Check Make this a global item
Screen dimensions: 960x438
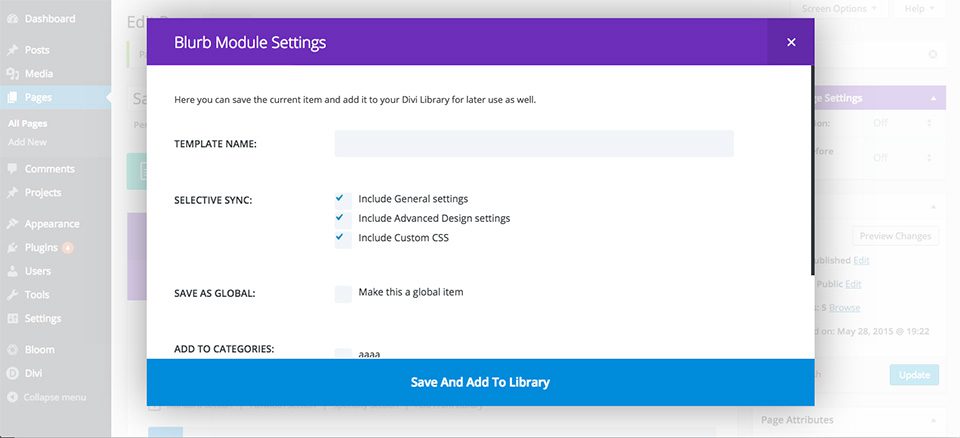pos(343,293)
